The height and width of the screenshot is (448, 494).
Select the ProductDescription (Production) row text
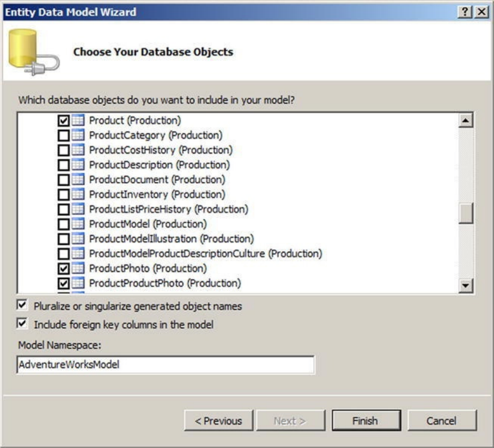(x=160, y=165)
